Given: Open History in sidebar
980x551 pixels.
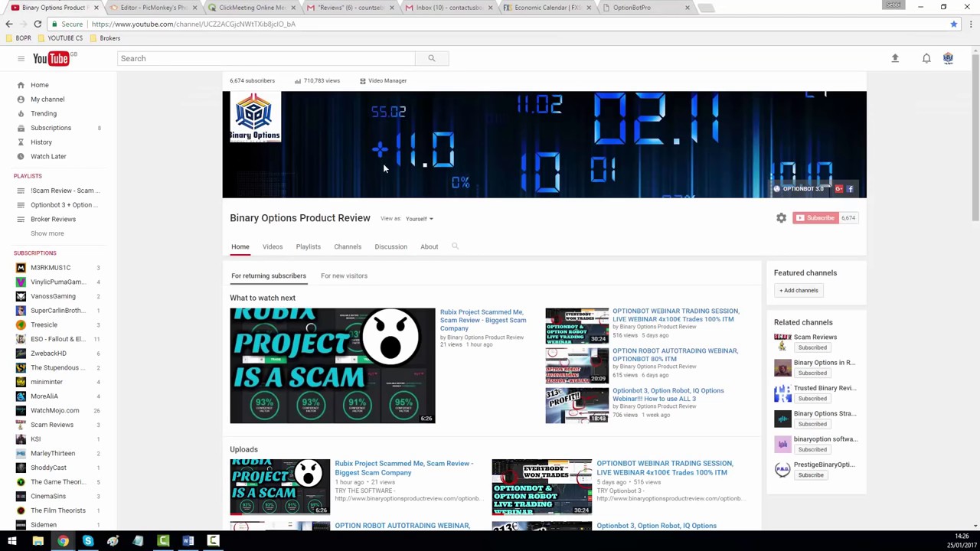Looking at the screenshot, I should [x=41, y=142].
